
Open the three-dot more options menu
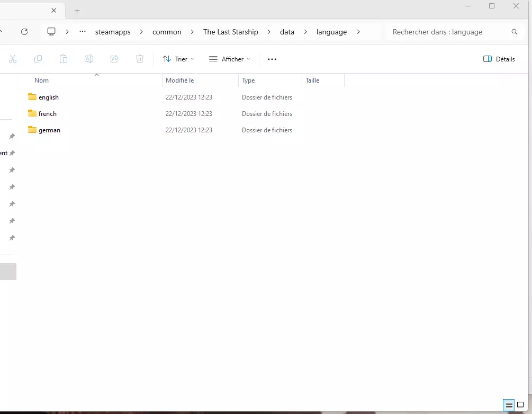272,59
